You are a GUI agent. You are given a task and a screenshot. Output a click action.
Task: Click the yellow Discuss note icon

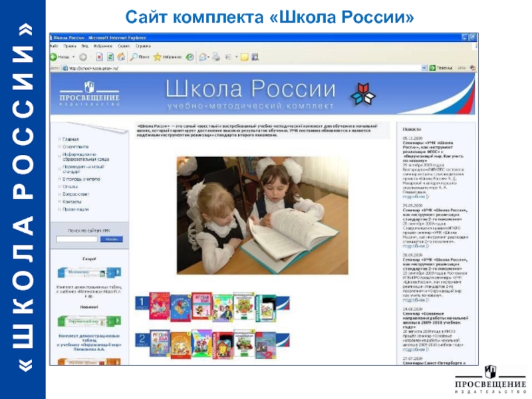pyautogui.click(x=244, y=57)
